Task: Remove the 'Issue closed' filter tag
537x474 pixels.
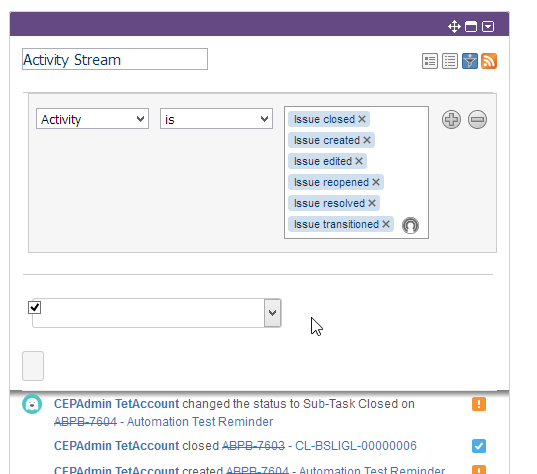Action: [362, 119]
